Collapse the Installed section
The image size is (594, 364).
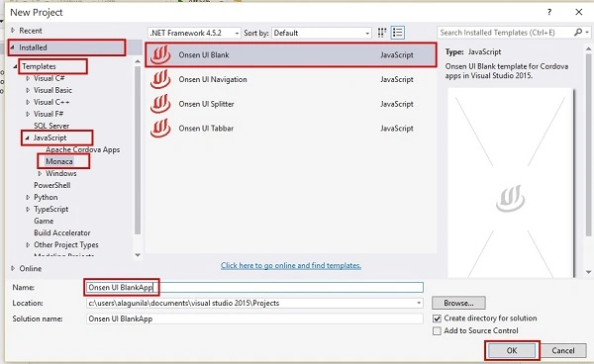coord(13,47)
